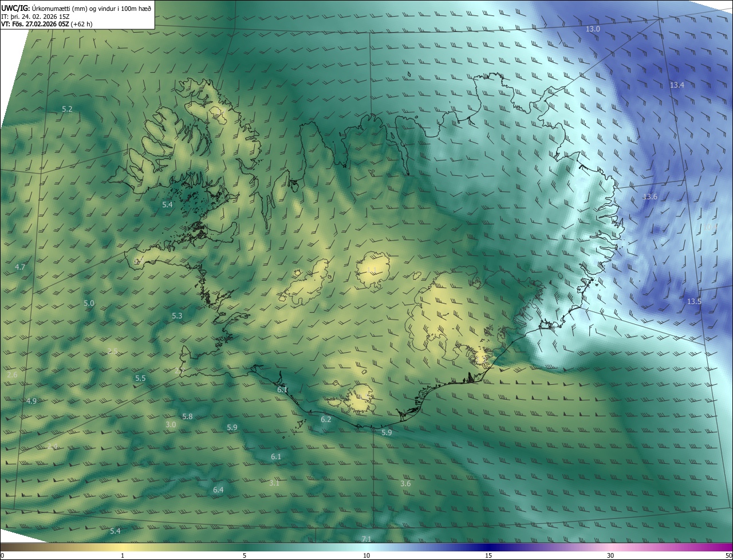This screenshot has height=560, width=733.
Task: Click the initialization time line 'IT: þri. 24. 02. 2026 15Z'
Action: click(x=34, y=17)
